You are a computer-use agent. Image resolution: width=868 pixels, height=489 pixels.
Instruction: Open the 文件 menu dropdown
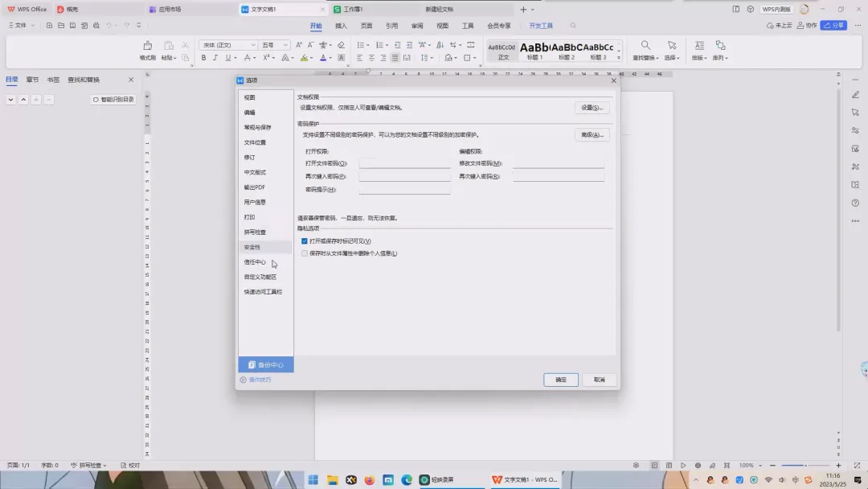[x=21, y=26]
